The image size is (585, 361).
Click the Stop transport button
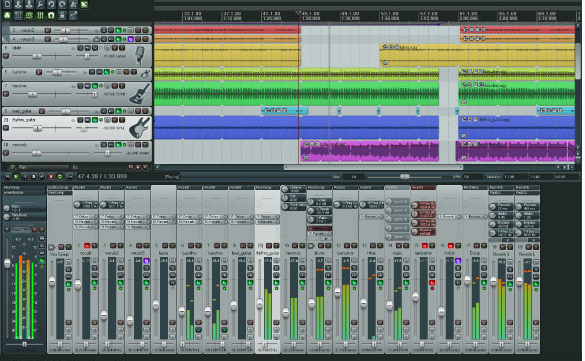pyautogui.click(x=34, y=176)
